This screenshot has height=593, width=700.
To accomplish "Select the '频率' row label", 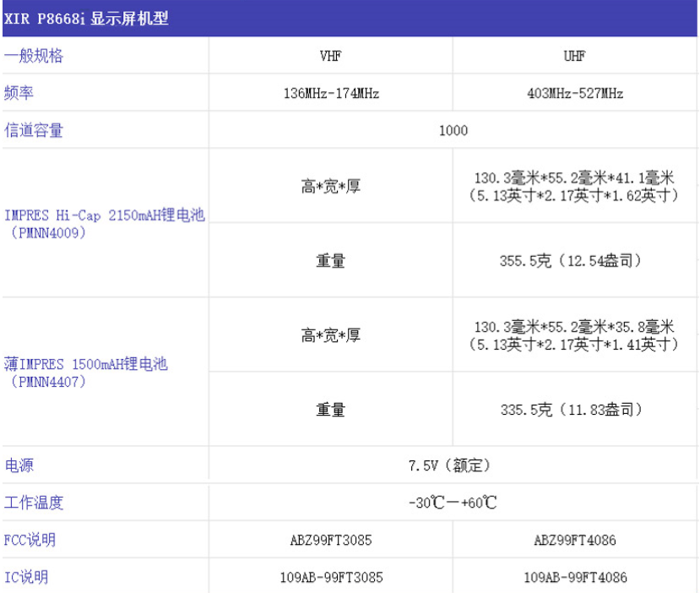I will pos(19,93).
